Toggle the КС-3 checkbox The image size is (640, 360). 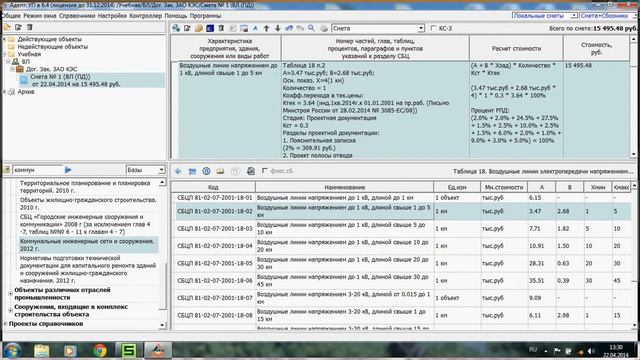pos(433,28)
